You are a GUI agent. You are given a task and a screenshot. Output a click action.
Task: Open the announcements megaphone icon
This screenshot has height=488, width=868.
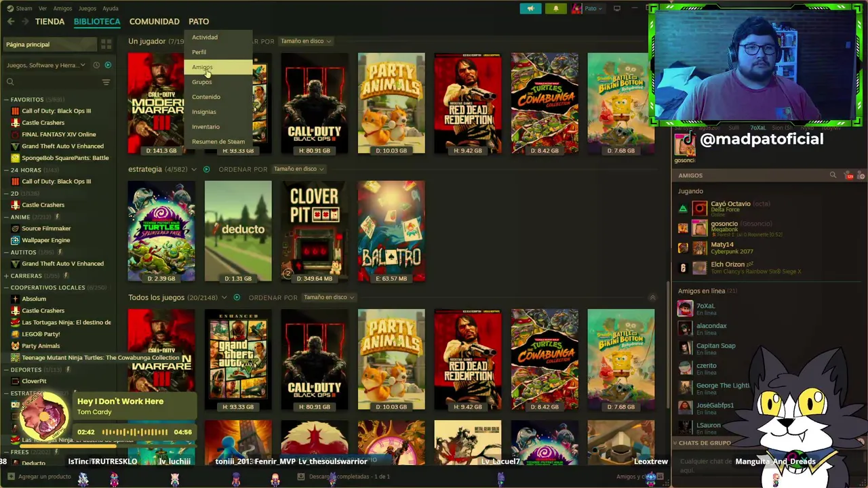tap(530, 8)
